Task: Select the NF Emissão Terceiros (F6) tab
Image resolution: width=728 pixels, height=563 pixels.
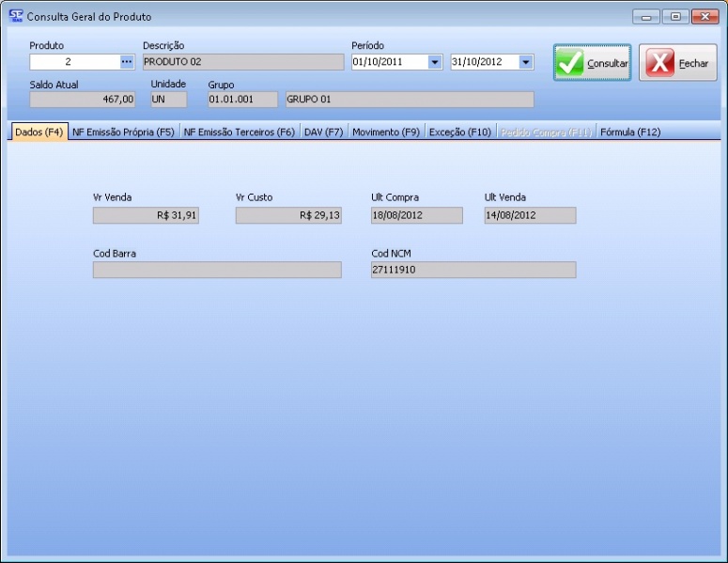Action: pyautogui.click(x=239, y=133)
